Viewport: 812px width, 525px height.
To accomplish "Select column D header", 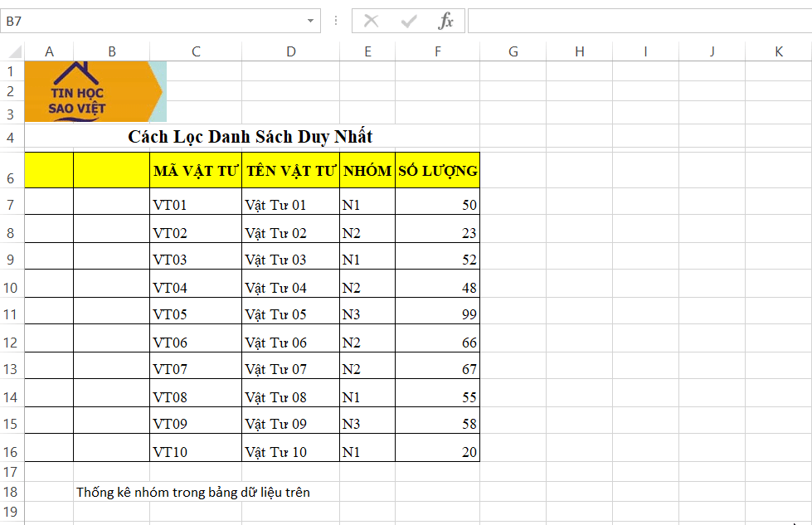I will pyautogui.click(x=291, y=51).
